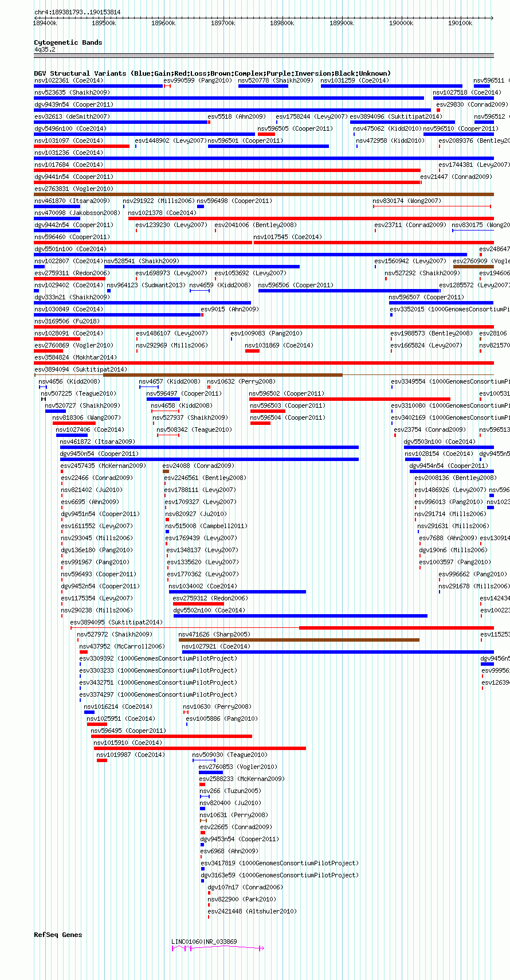Click the 190000k ruler tick label
This screenshot has width=510, height=980.
[x=401, y=23]
